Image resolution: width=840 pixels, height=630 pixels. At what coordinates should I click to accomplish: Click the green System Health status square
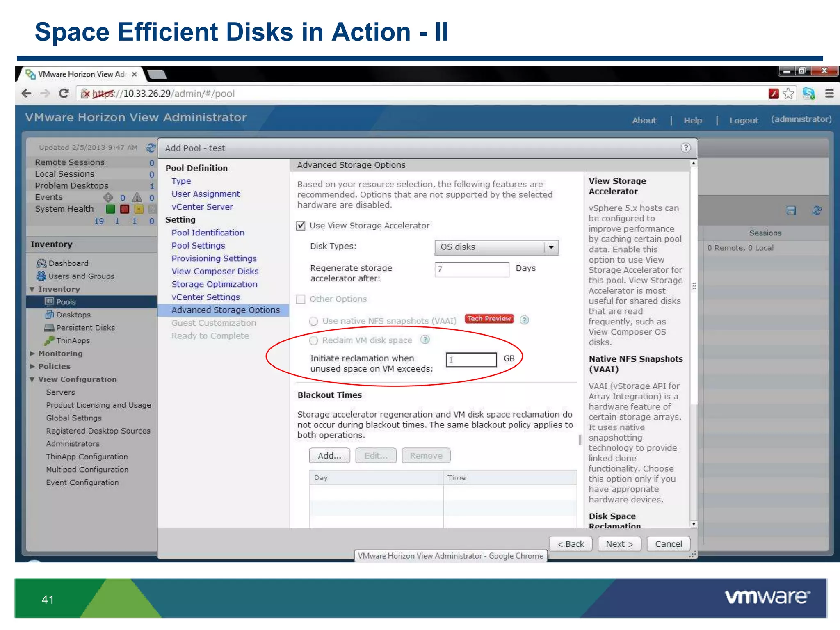pos(110,209)
